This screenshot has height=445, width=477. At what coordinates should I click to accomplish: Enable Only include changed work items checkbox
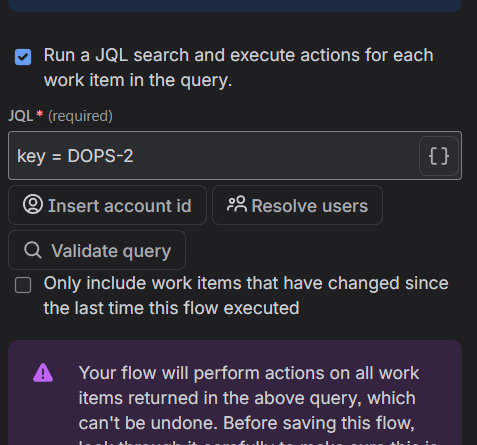pos(23,285)
